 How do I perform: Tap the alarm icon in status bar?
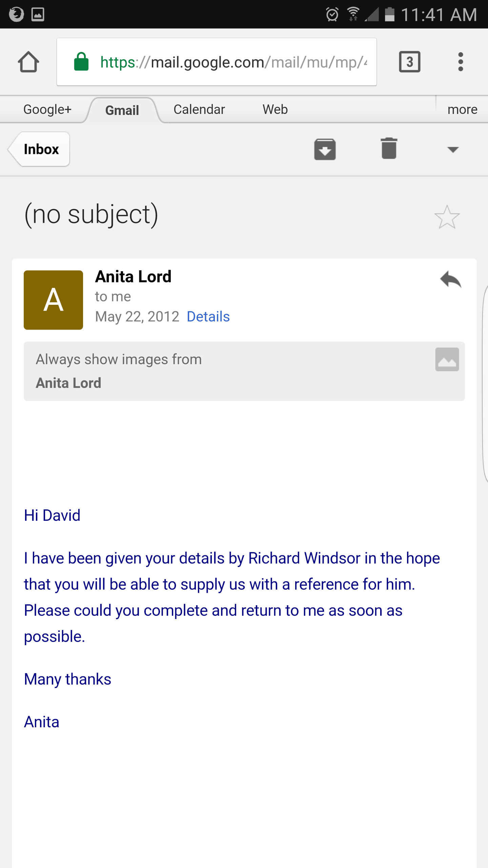pyautogui.click(x=332, y=14)
